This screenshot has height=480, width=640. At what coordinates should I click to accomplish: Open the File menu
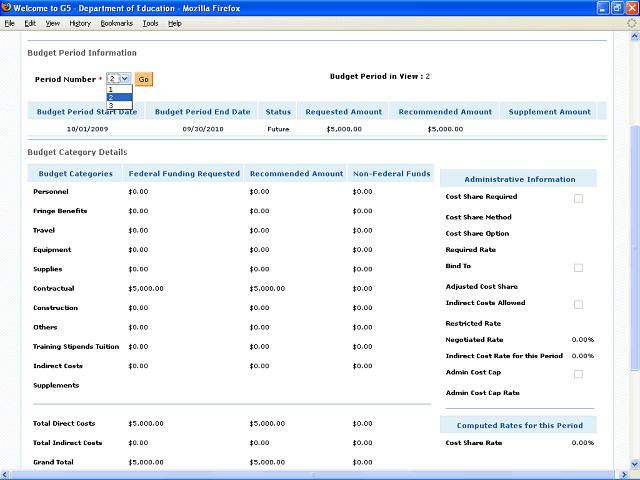pos(10,23)
